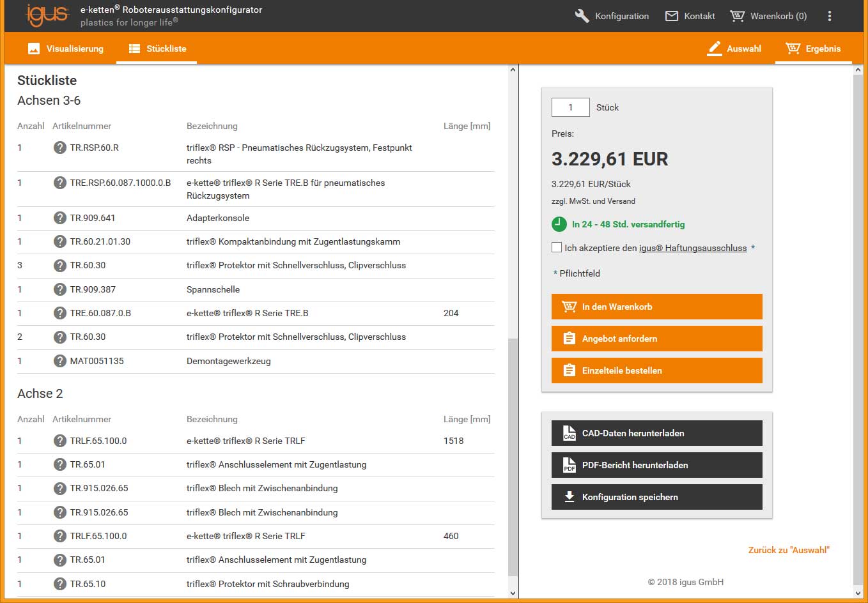Click help icon next to TR.RSP.60.R

(59, 148)
